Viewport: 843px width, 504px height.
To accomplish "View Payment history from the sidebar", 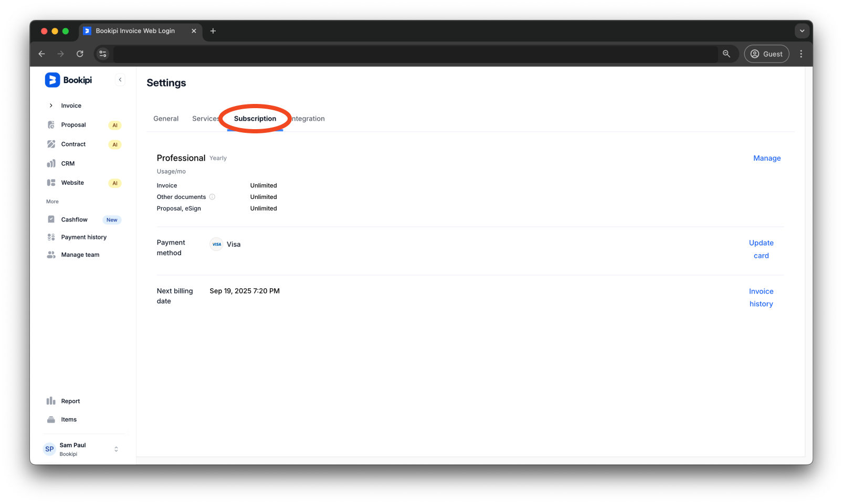I will coord(83,237).
